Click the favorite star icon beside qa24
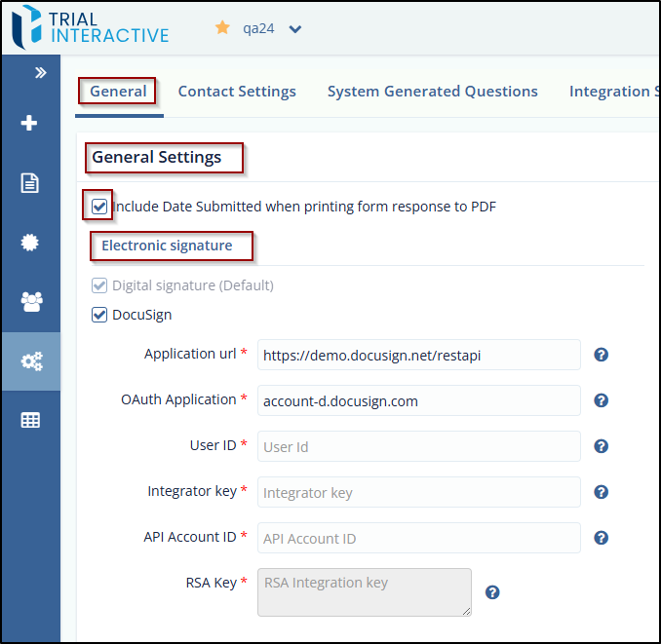Viewport: 661px width, 644px height. 222,28
